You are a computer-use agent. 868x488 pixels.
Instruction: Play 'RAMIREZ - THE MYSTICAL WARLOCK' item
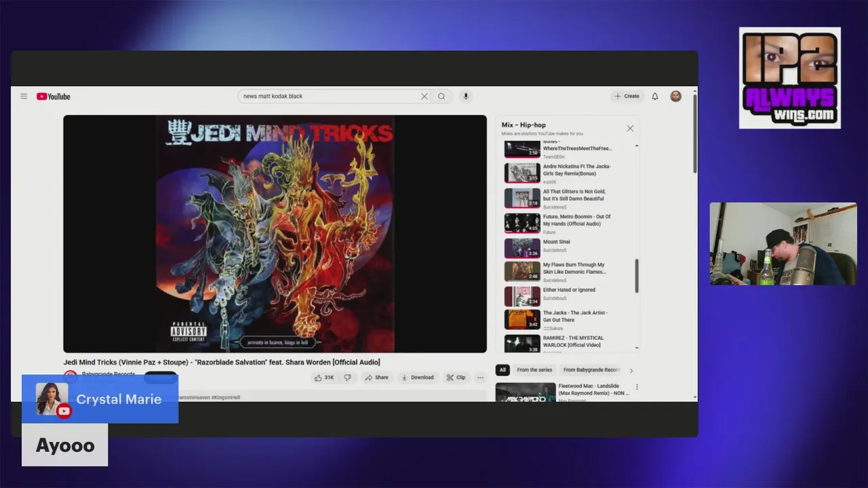[573, 342]
